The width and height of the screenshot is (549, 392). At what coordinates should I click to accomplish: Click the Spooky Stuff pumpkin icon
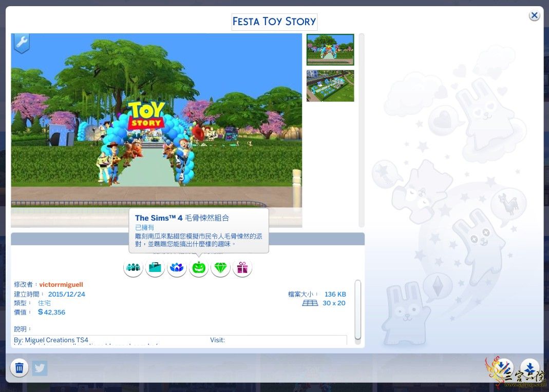tap(199, 268)
